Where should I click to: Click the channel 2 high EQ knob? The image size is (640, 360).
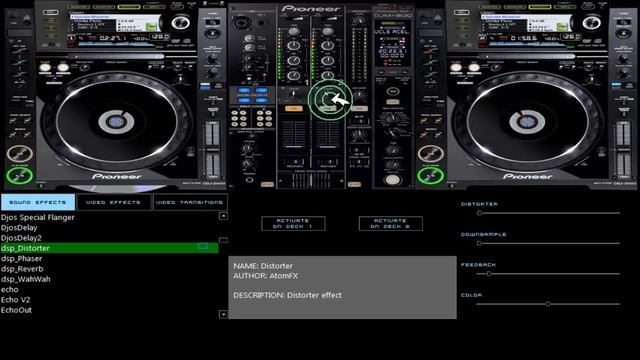coord(328,46)
